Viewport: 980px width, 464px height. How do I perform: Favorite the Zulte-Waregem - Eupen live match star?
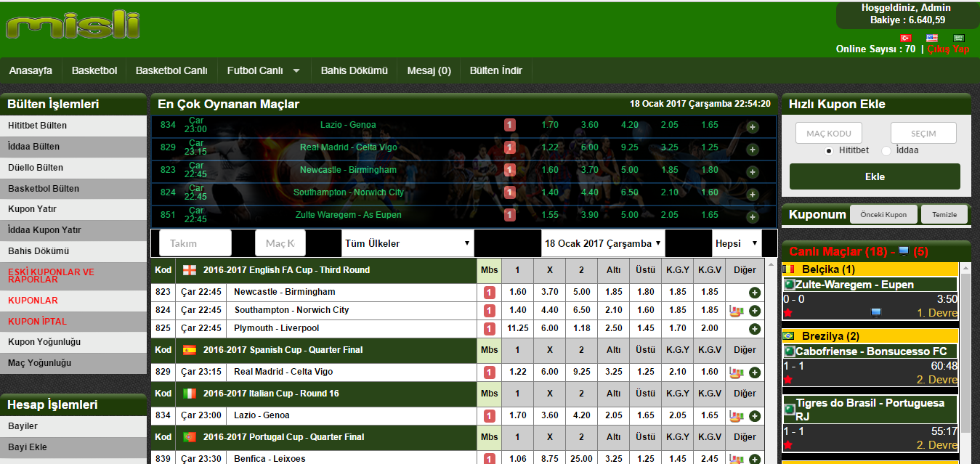(x=787, y=313)
